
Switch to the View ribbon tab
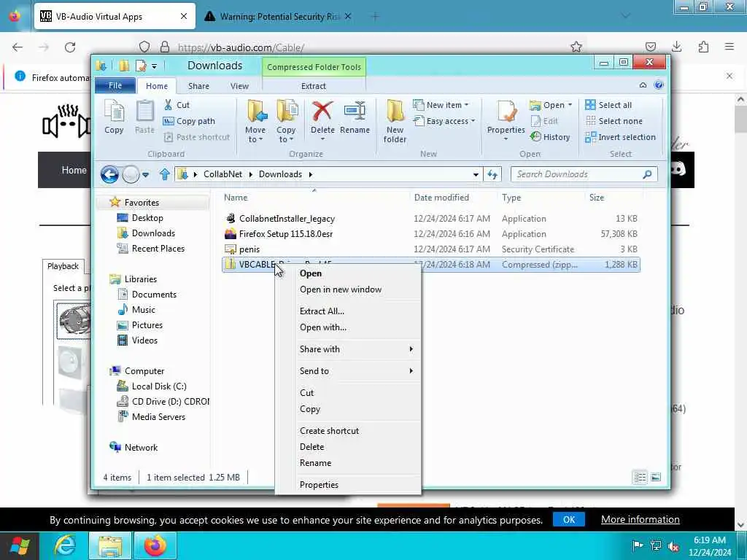point(239,86)
